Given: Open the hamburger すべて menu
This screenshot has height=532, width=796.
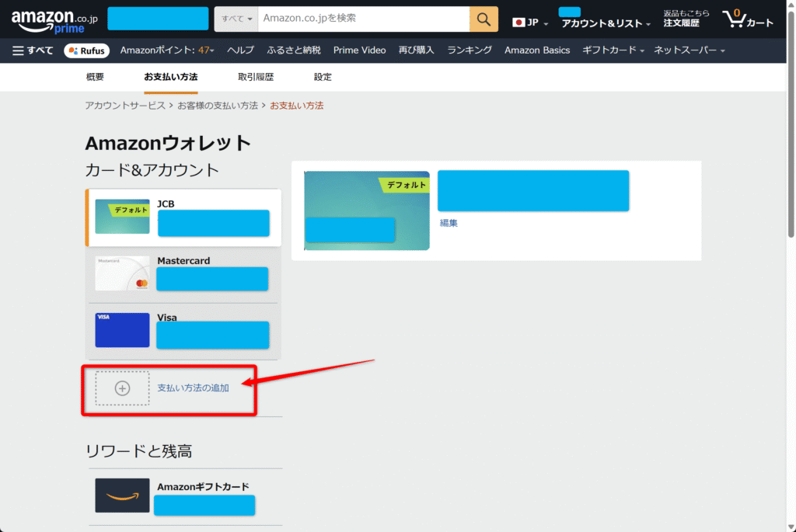Looking at the screenshot, I should click(33, 50).
